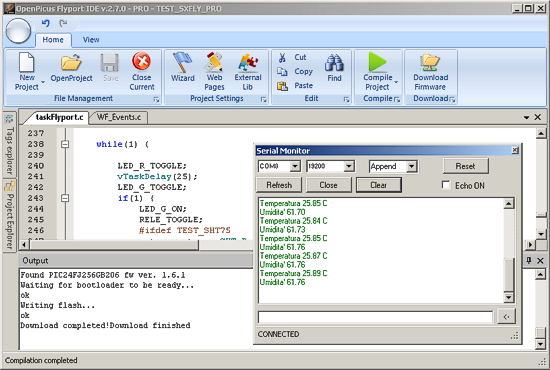Open a project with OpenProject icon
The width and height of the screenshot is (550, 370).
71,63
